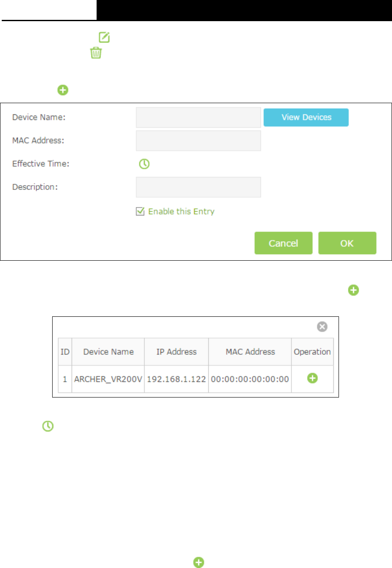This screenshot has height=568, width=392.
Task: Click Device Name header in device table
Action: 108,352
